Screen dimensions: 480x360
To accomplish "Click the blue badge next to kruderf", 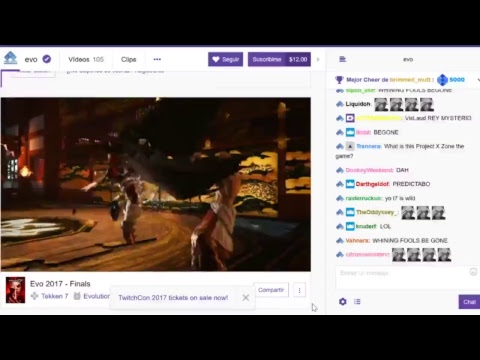I will click(350, 226).
